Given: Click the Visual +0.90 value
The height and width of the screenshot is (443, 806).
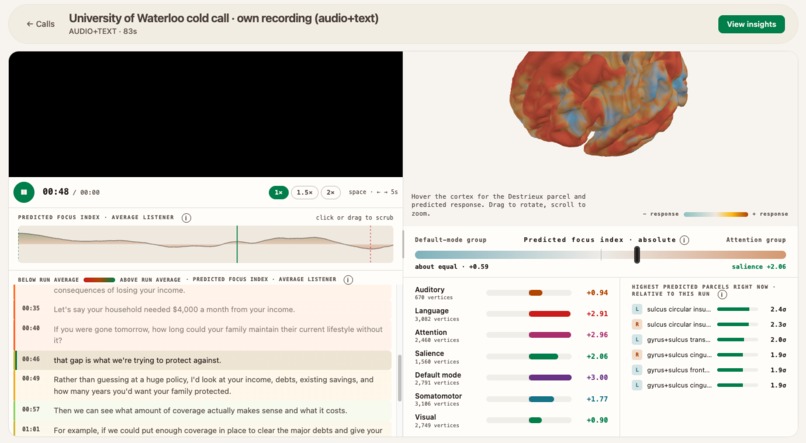Looking at the screenshot, I should tap(597, 420).
